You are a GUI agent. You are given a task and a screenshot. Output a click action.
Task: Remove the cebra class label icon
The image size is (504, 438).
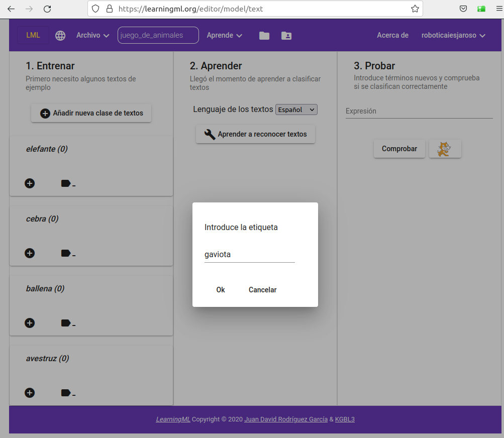coord(67,253)
